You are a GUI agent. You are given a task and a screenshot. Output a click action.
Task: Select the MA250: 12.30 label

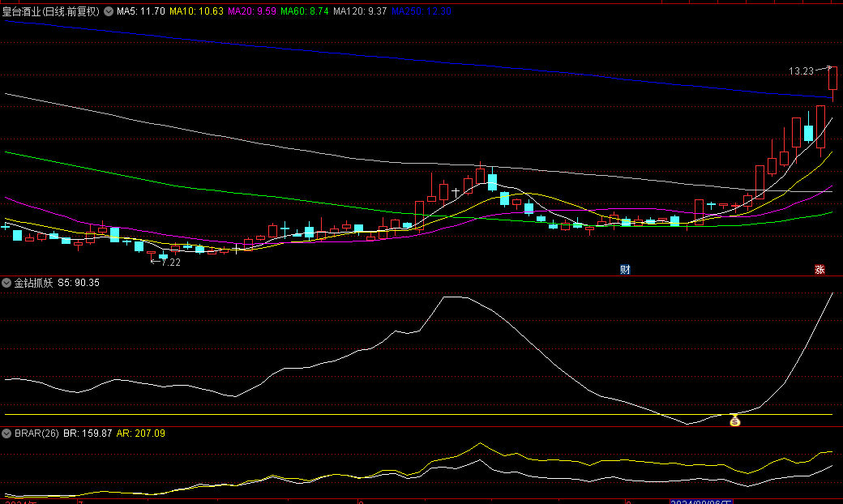pos(421,11)
